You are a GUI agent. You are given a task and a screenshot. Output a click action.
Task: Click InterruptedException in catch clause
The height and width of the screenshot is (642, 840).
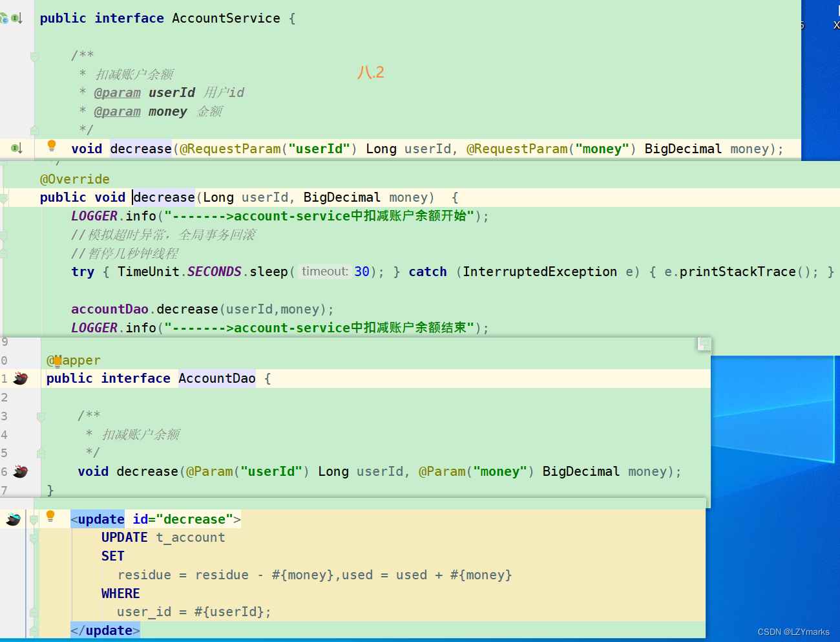point(540,272)
